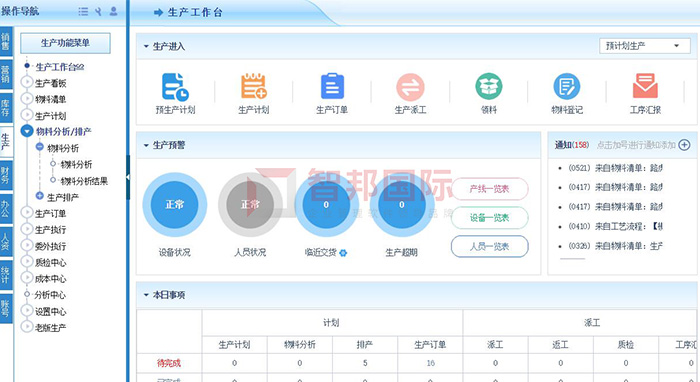The width and height of the screenshot is (700, 382).
Task: Open the 工序汇报 envelope icon
Action: pyautogui.click(x=645, y=86)
